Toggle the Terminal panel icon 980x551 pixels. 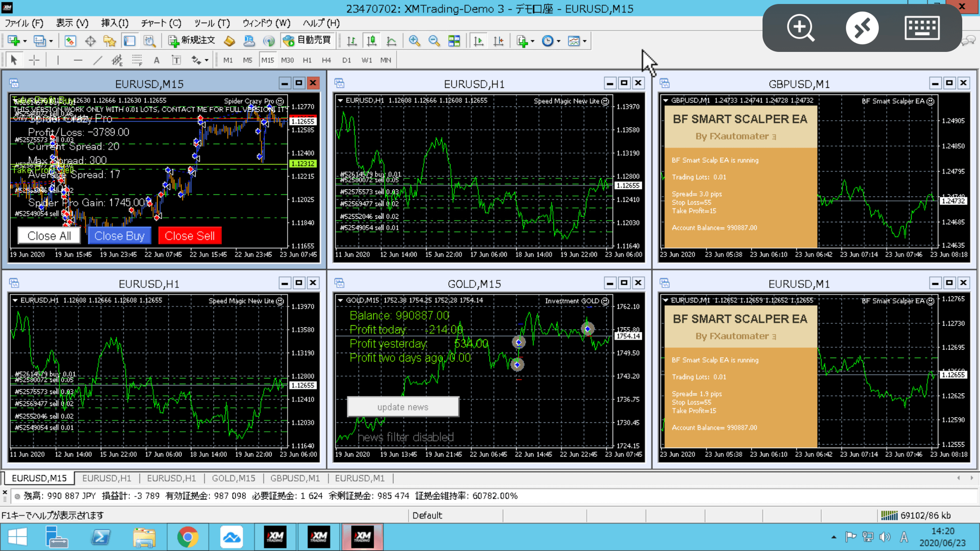coord(130,41)
